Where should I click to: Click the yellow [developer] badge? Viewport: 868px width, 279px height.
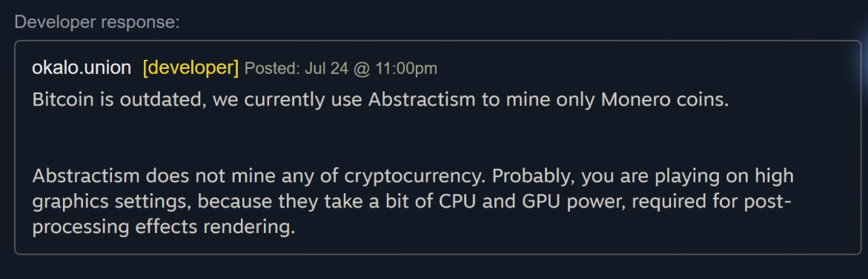191,68
